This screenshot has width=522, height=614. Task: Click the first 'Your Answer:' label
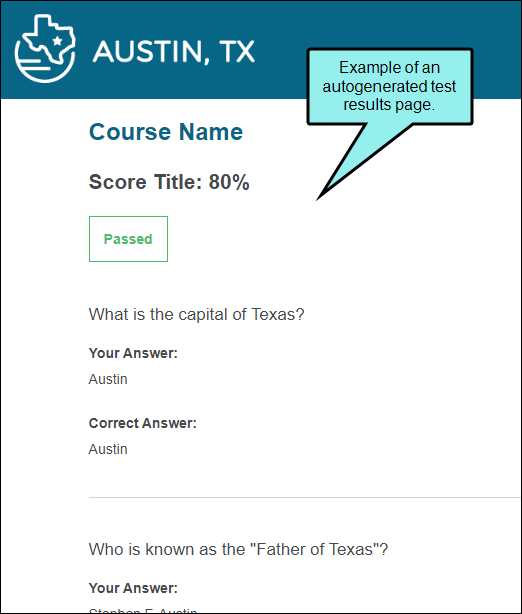[x=133, y=353]
